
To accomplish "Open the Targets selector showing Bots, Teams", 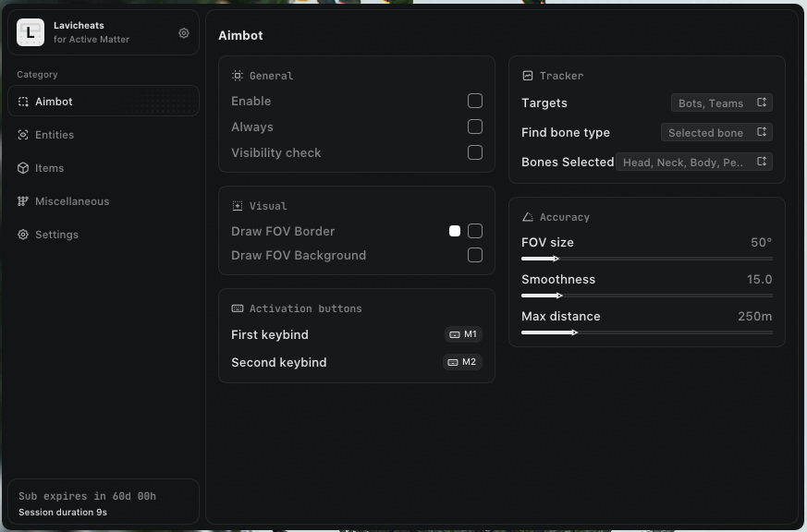I will 722,103.
